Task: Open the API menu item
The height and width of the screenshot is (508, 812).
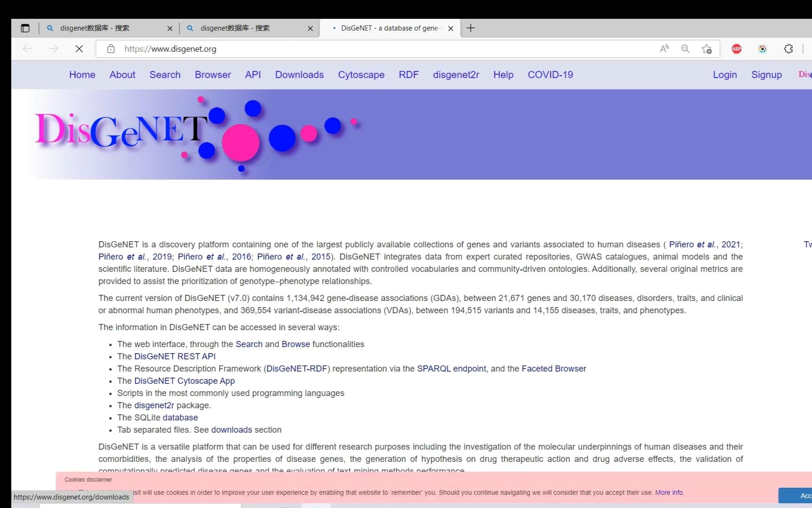Action: click(x=253, y=75)
